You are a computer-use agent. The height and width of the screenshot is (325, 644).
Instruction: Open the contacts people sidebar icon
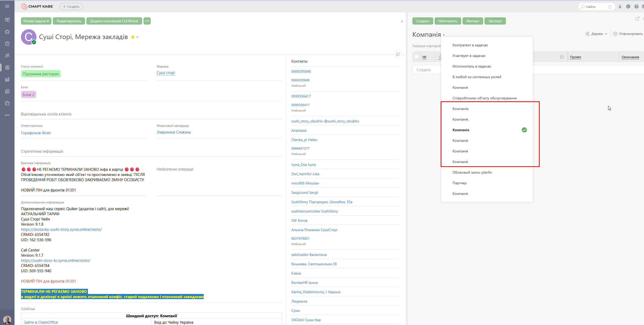7,56
